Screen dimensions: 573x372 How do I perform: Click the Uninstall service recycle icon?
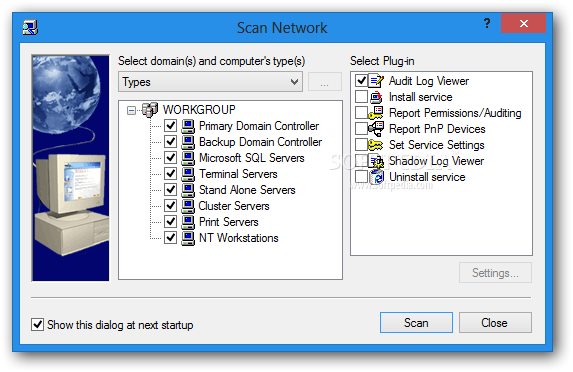pyautogui.click(x=376, y=177)
